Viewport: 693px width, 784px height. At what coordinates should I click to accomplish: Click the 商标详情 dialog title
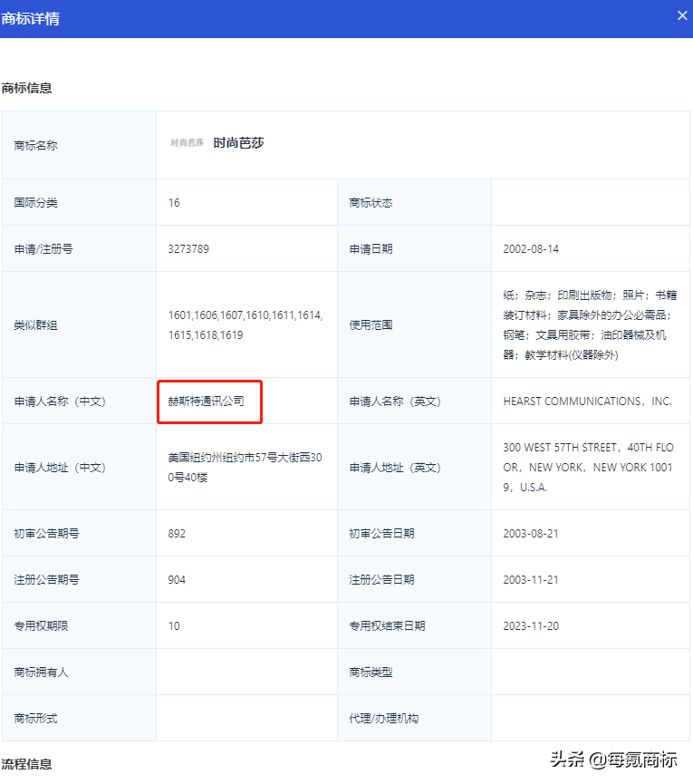(31, 18)
